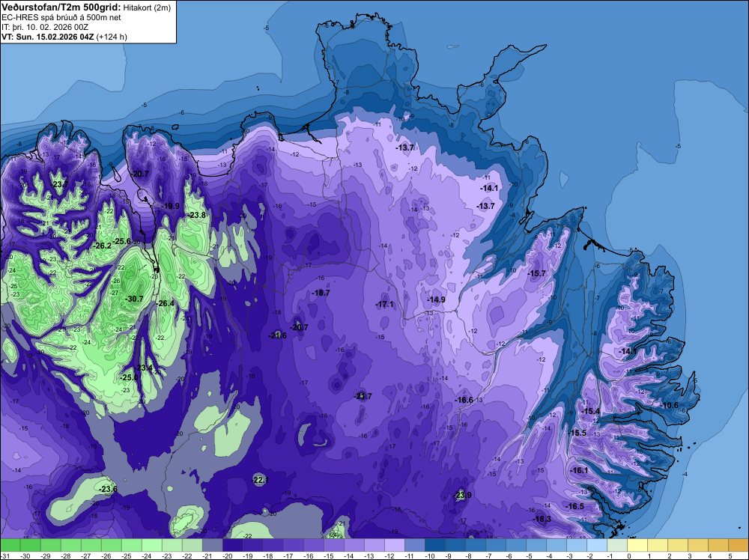This screenshot has width=749, height=560.
Task: Click the valid time 'VT: Sun. 15.02.2026 04Z'
Action: click(x=48, y=37)
